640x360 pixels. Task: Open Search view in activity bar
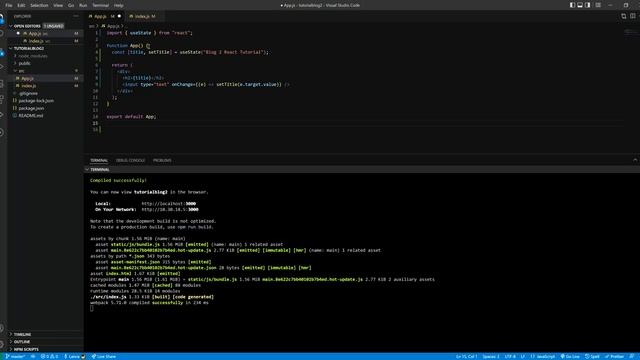click(x=2, y=34)
